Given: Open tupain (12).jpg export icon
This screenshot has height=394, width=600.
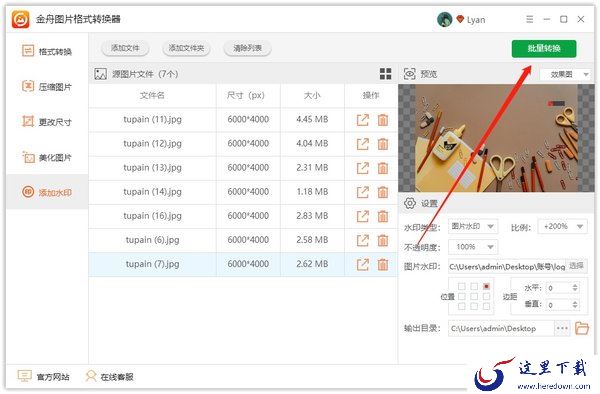Looking at the screenshot, I should coord(362,144).
